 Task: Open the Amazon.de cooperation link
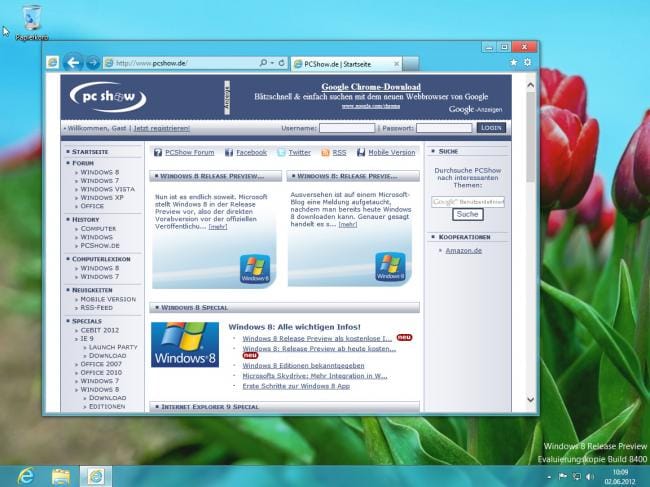(463, 250)
